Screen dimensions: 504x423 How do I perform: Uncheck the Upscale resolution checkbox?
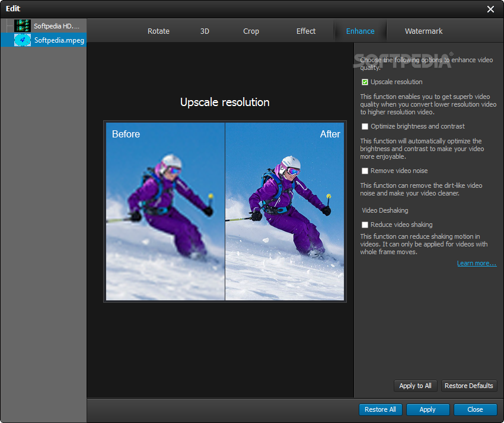click(365, 82)
